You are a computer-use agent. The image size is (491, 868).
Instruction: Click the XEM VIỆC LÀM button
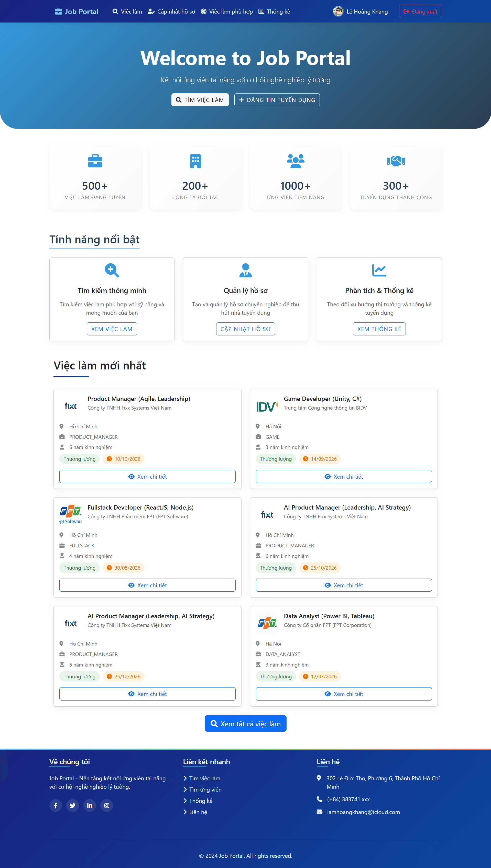(112, 329)
